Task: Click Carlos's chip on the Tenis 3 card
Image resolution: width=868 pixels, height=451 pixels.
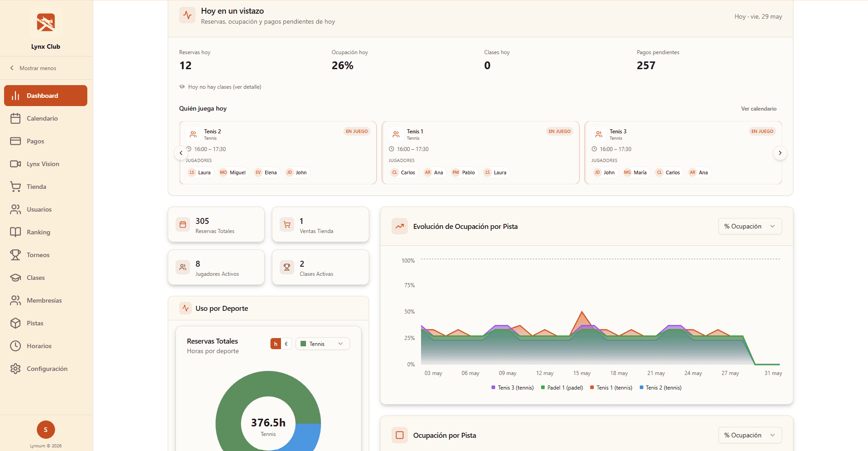Action: click(668, 172)
